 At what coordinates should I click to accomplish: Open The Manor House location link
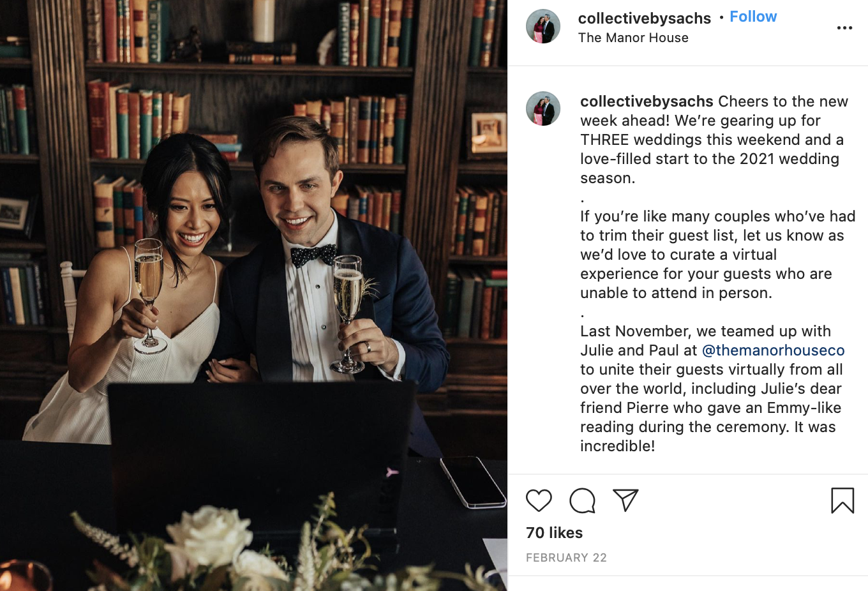633,38
